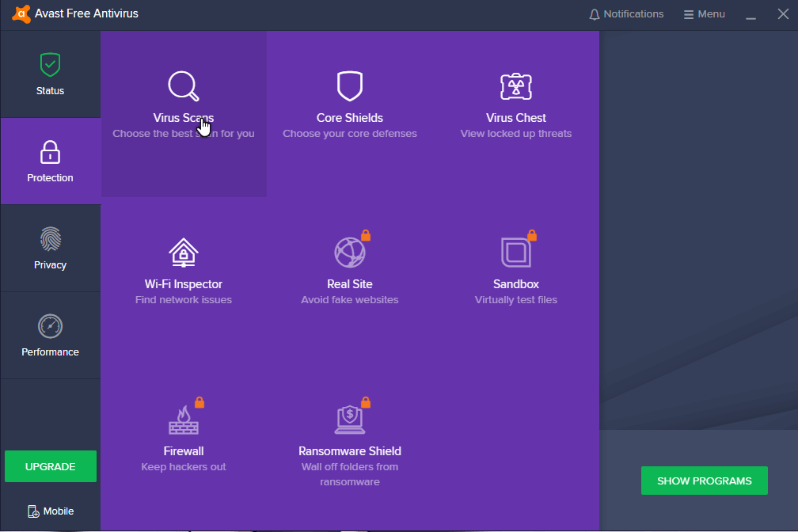This screenshot has height=532, width=798.
Task: Click the orange lock badge on Sandbox
Action: 532,235
